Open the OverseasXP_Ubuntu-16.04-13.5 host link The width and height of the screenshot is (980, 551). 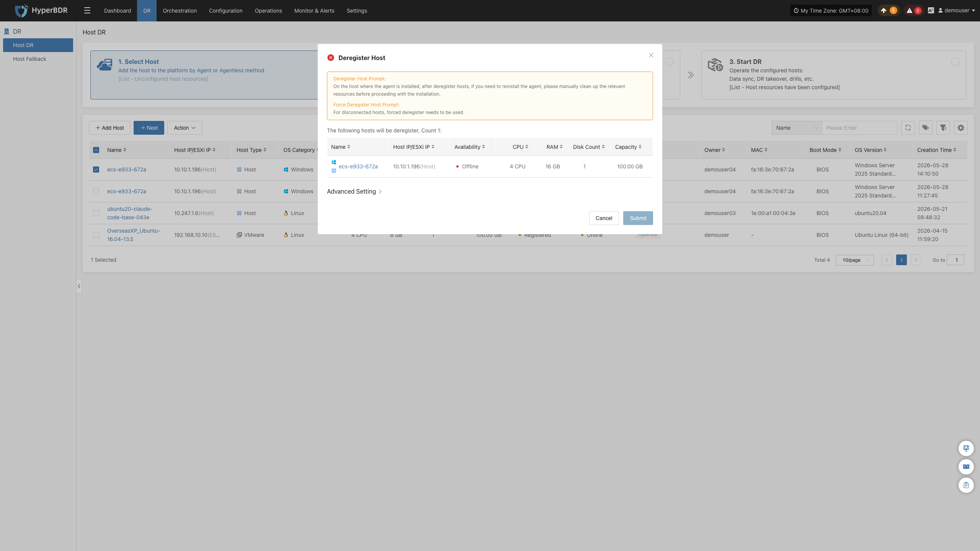[x=134, y=235]
